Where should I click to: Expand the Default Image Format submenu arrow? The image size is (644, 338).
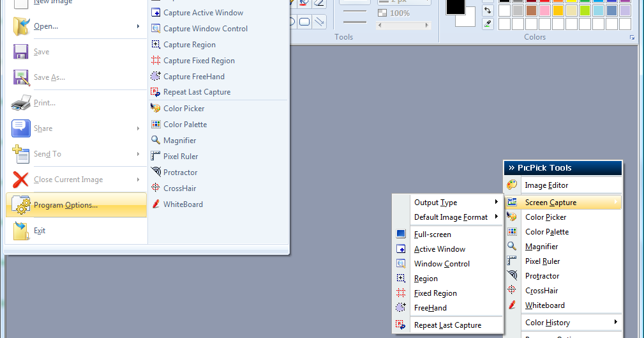496,217
